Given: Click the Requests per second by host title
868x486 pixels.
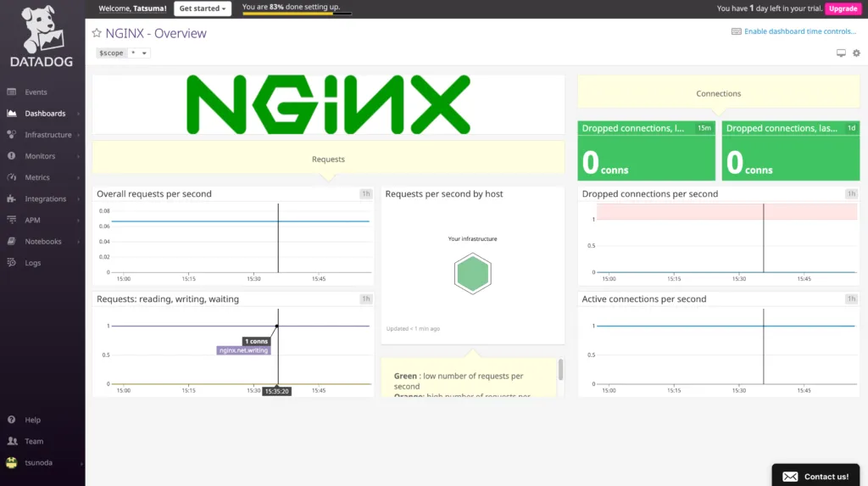Looking at the screenshot, I should [444, 194].
